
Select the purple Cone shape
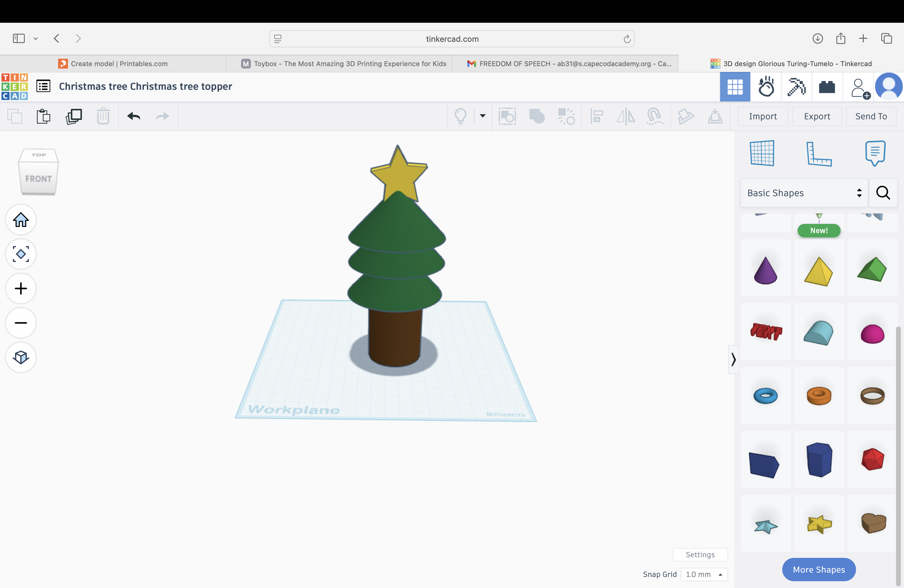click(x=765, y=270)
